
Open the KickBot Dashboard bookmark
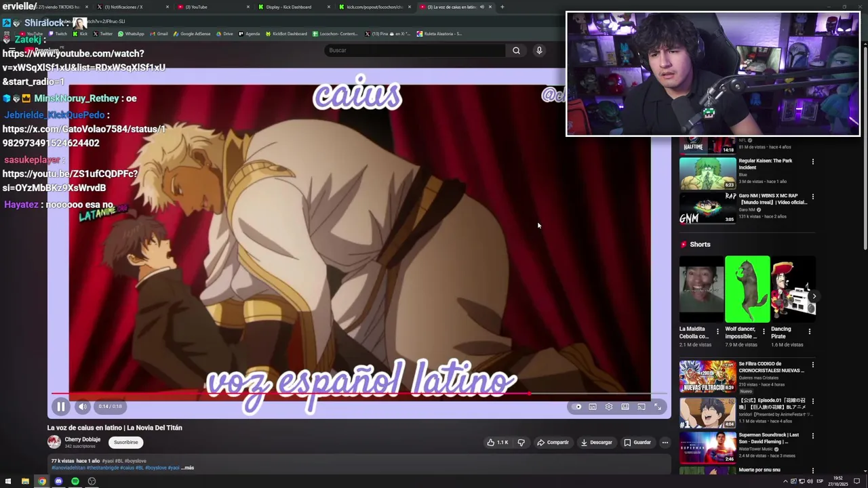pos(287,33)
